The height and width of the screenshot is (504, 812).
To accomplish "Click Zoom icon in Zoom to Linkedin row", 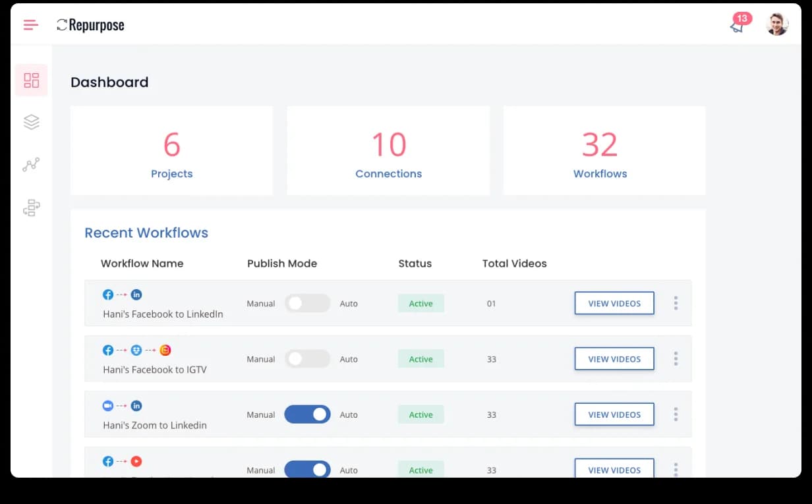I will pos(108,406).
